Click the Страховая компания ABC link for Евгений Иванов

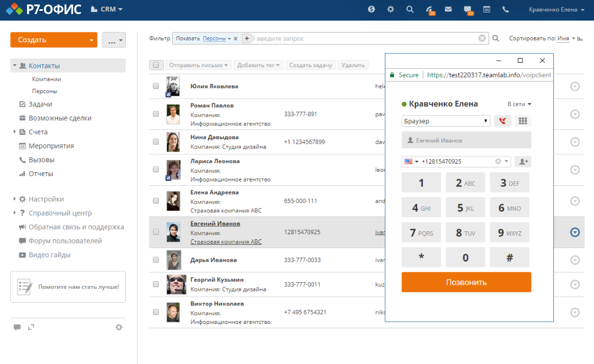coord(225,242)
